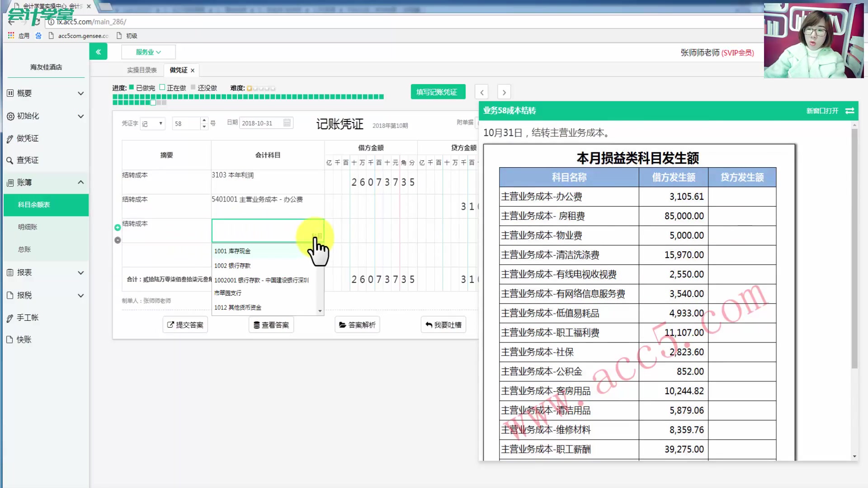Open the calendar icon beside the date field
Image resolution: width=868 pixels, height=488 pixels.
pyautogui.click(x=286, y=122)
